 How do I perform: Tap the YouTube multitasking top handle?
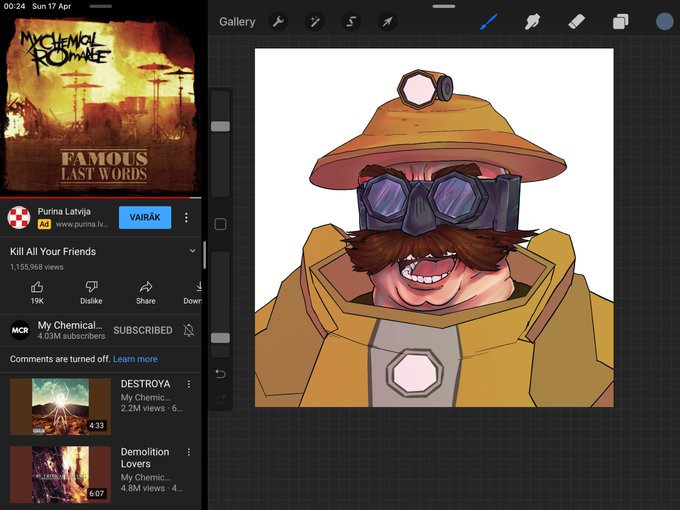pos(101,7)
